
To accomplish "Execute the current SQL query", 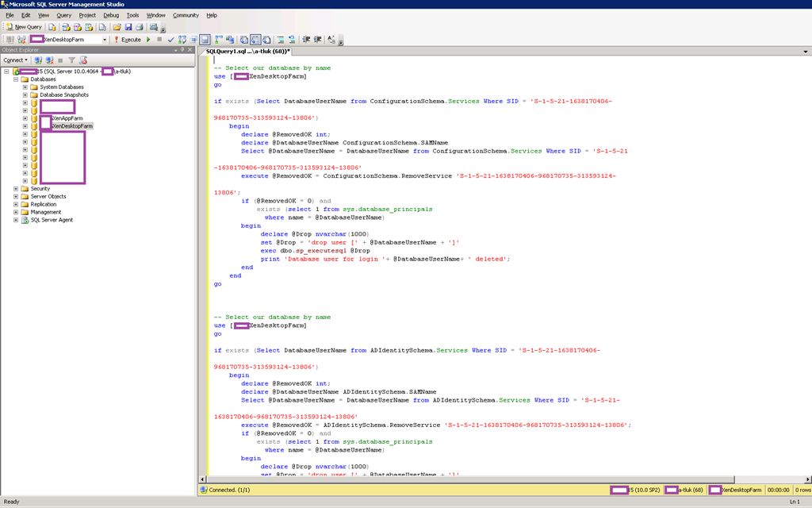I will (x=127, y=39).
